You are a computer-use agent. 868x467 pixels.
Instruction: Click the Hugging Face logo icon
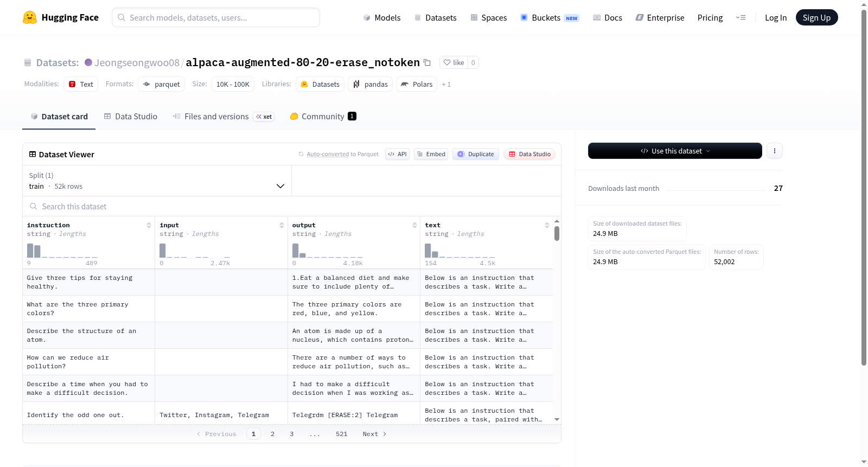click(30, 17)
